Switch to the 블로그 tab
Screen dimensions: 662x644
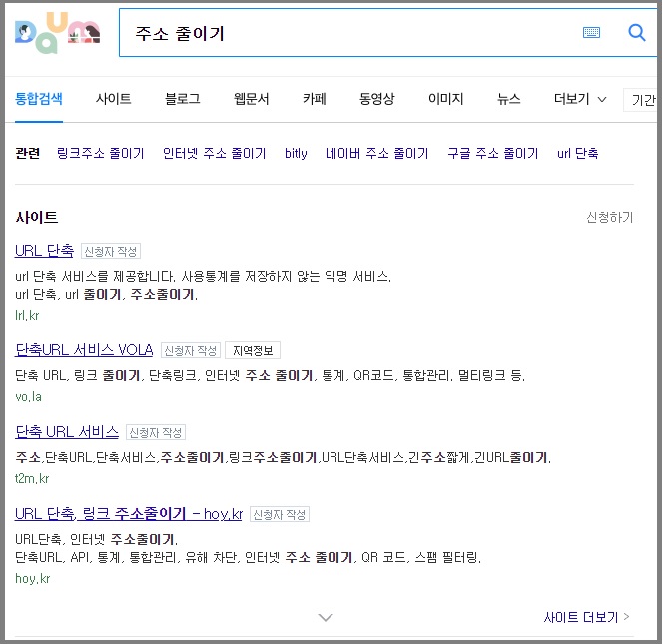(183, 99)
